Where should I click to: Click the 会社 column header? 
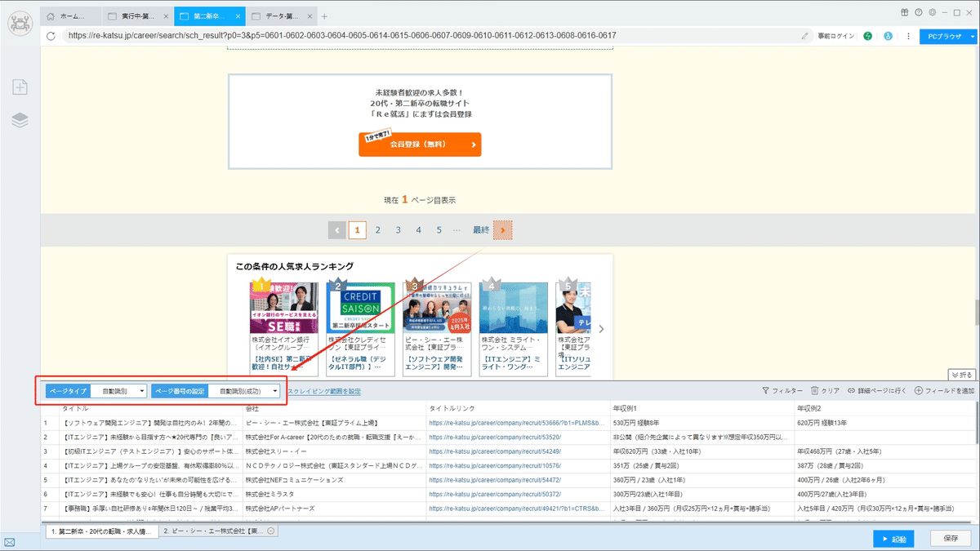pos(252,407)
